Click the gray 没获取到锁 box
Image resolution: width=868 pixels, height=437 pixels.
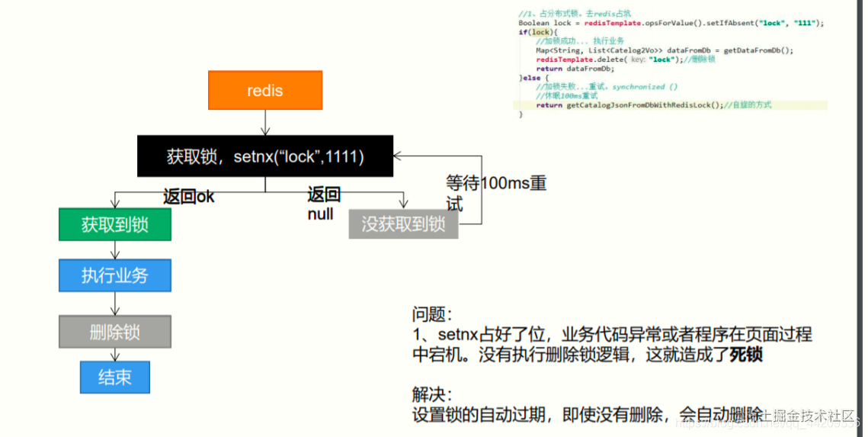(404, 223)
